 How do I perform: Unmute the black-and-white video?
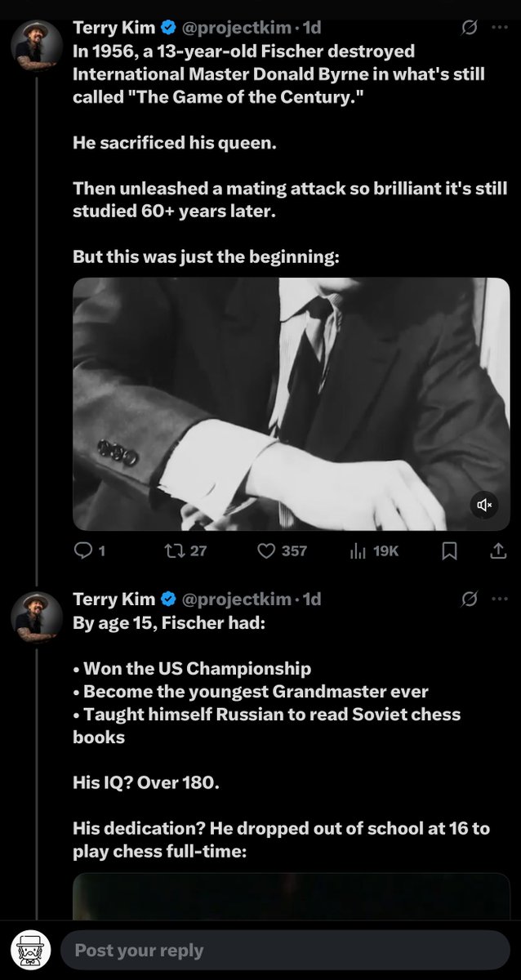(484, 506)
